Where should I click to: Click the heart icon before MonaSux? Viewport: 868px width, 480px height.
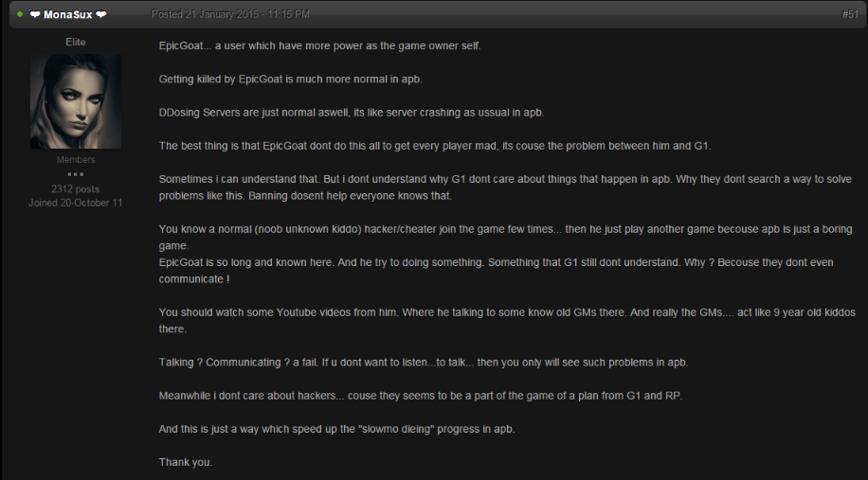(34, 14)
